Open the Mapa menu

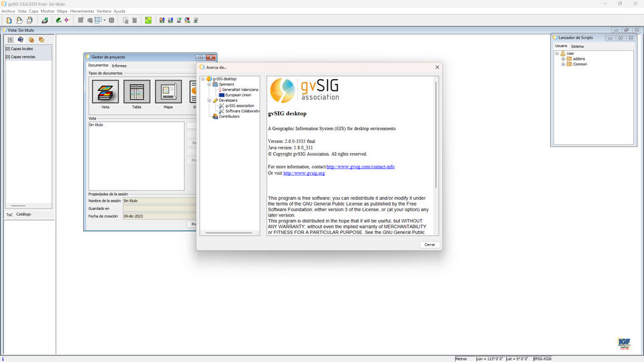point(62,11)
